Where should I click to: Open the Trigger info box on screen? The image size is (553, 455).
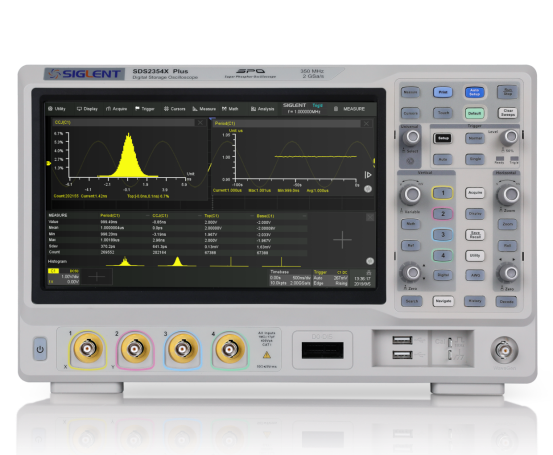click(x=330, y=278)
